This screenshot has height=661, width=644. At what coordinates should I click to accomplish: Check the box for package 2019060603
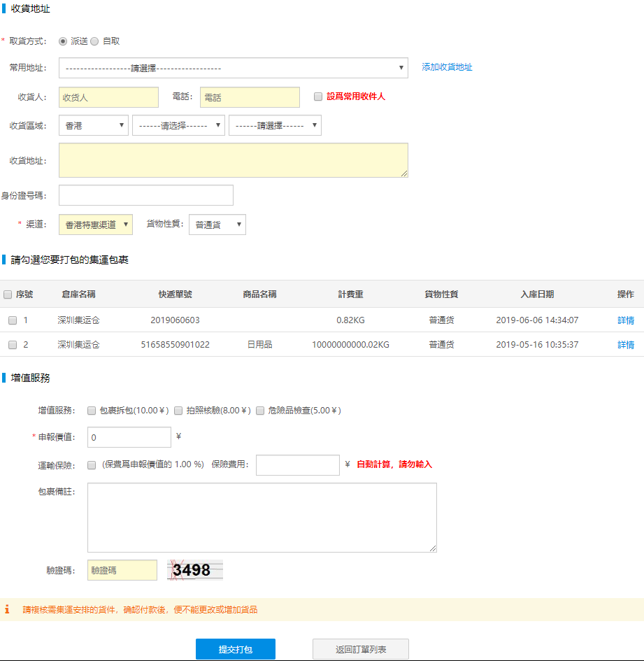point(13,320)
